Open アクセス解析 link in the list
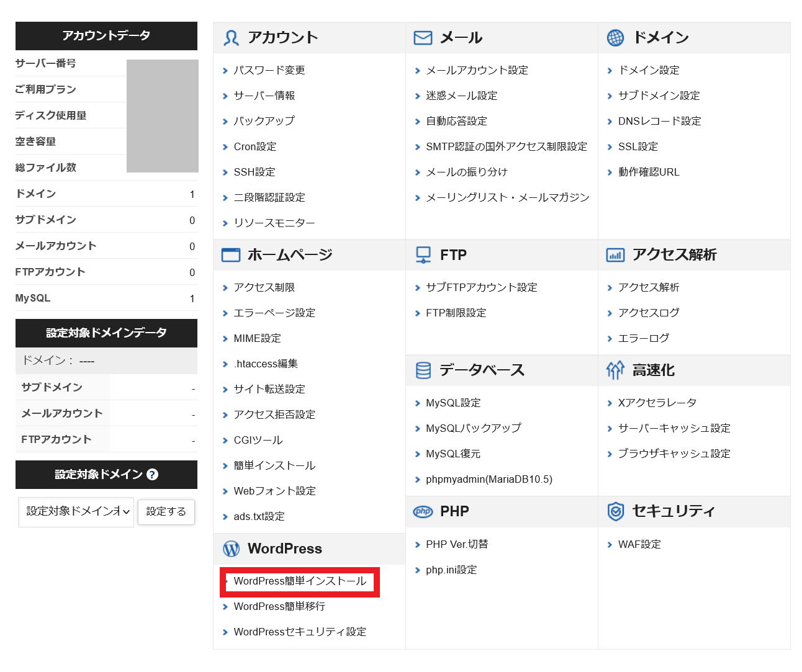The width and height of the screenshot is (802, 672). point(649,287)
